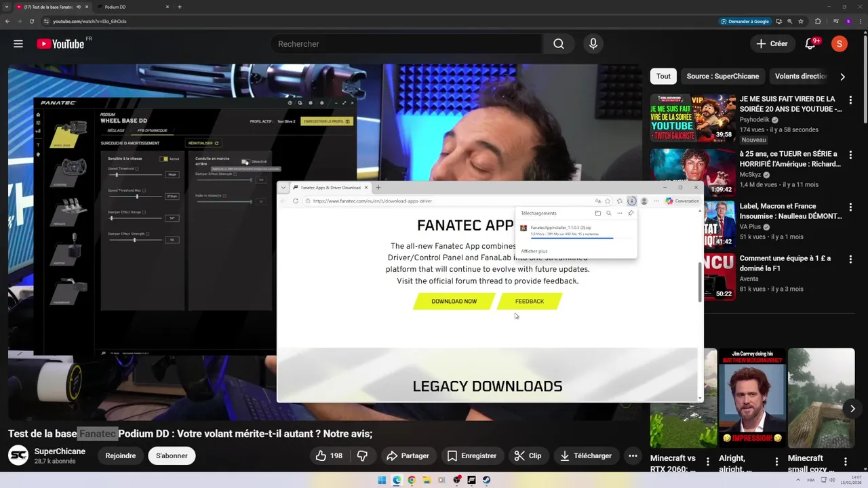Click the YouTube logo
The image size is (868, 488).
tap(60, 44)
